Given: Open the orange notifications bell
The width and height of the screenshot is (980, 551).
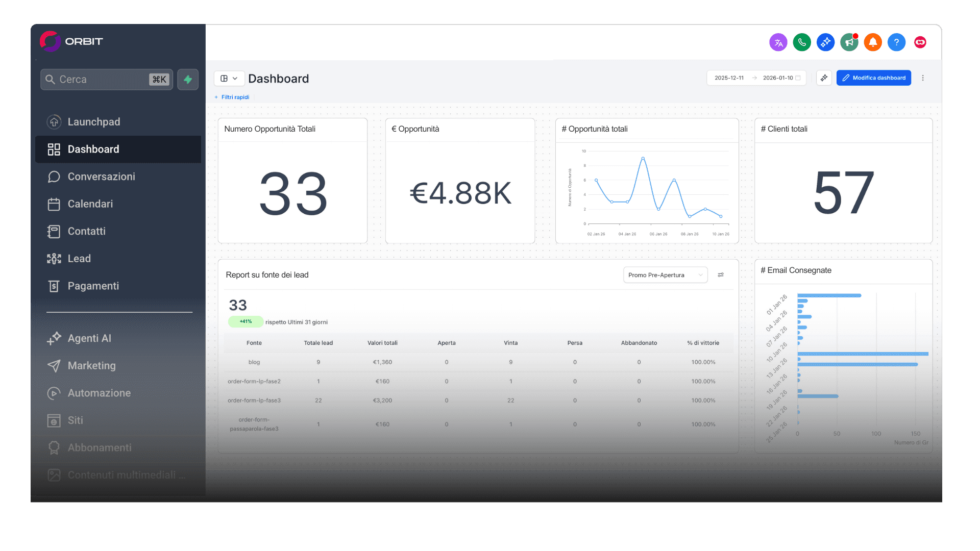Looking at the screenshot, I should coord(873,42).
